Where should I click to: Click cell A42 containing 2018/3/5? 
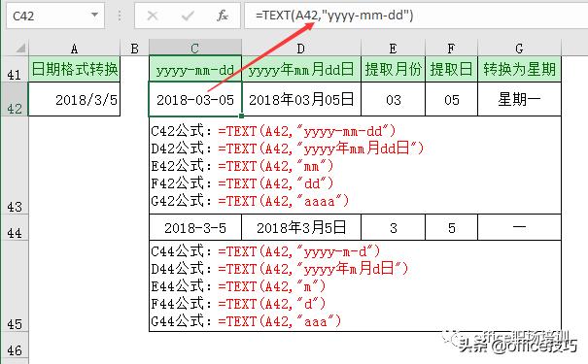click(74, 99)
